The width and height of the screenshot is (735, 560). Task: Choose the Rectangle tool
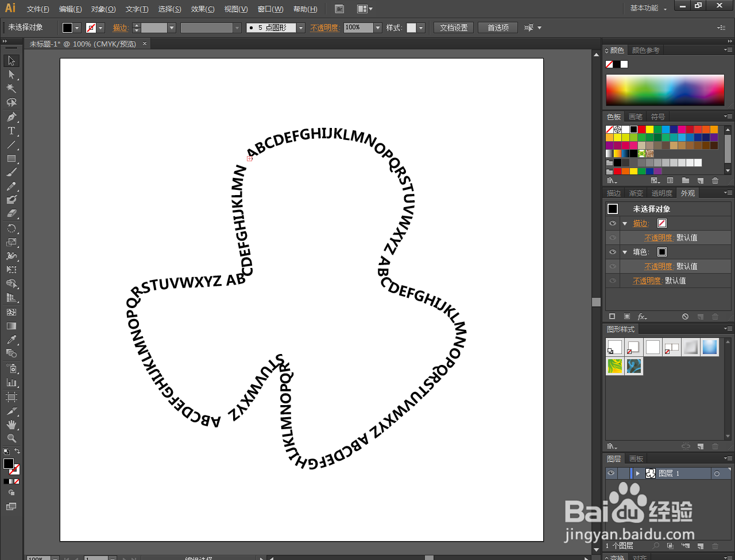click(x=11, y=158)
